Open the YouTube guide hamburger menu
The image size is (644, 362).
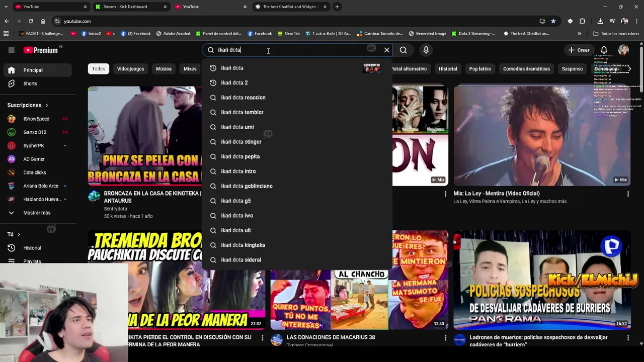pyautogui.click(x=11, y=50)
